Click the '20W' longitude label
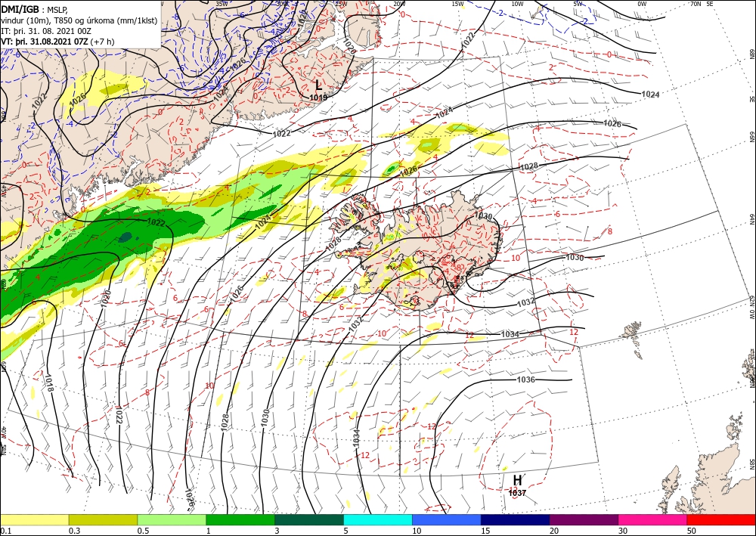Screen dimensions: 756x536 coord(399,3)
